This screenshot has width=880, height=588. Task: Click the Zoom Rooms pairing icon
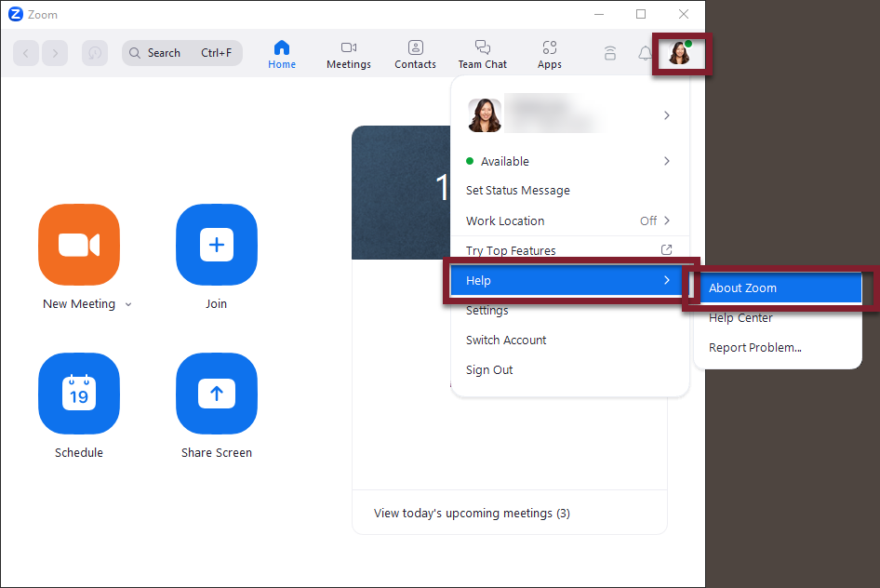tap(610, 53)
